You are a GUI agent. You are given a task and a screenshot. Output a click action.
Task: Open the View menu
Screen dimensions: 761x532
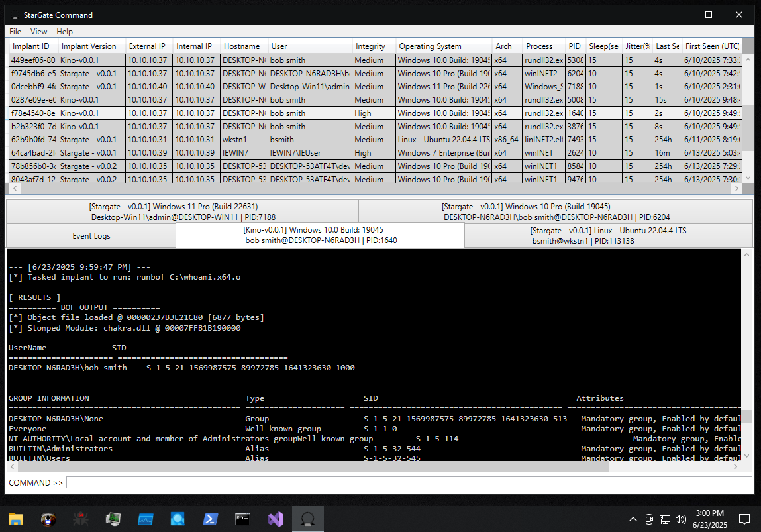(39, 32)
